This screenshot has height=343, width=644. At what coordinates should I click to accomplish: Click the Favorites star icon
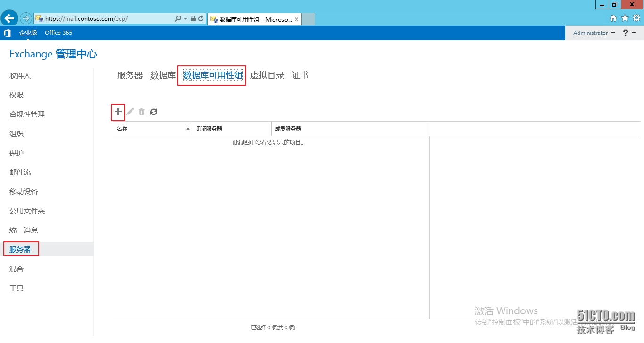624,18
